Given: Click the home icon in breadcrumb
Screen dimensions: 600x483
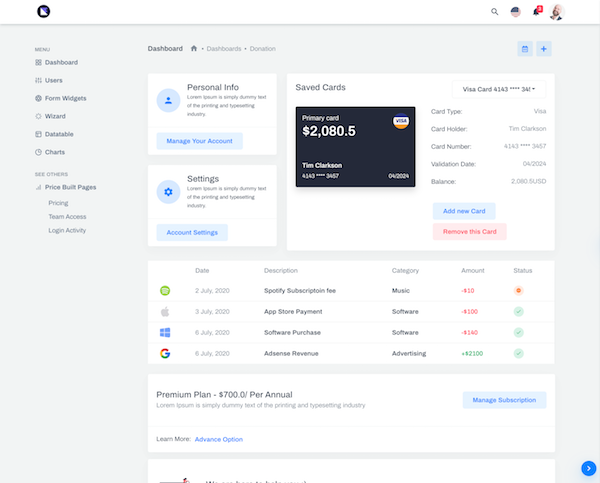Looking at the screenshot, I should pos(194,49).
